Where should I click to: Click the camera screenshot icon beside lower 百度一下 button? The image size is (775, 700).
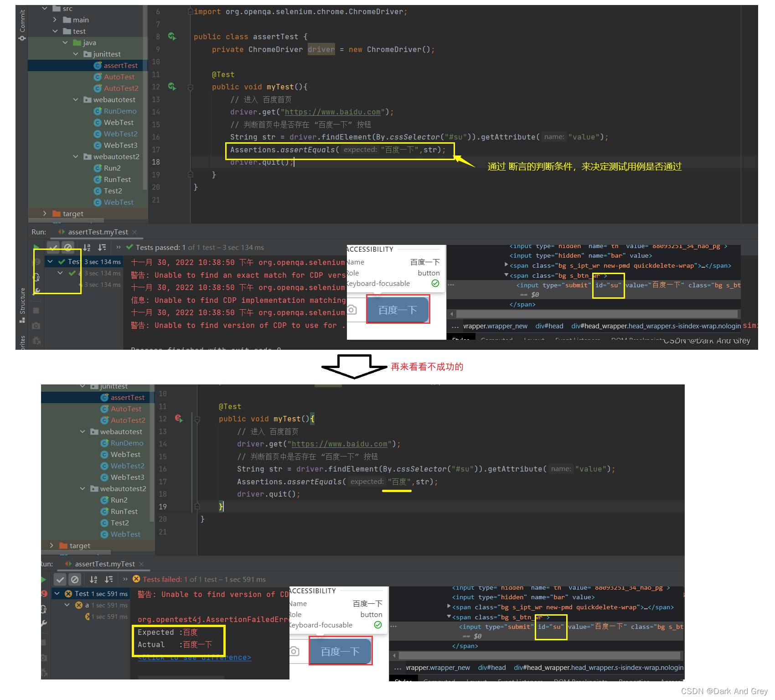[x=294, y=651]
